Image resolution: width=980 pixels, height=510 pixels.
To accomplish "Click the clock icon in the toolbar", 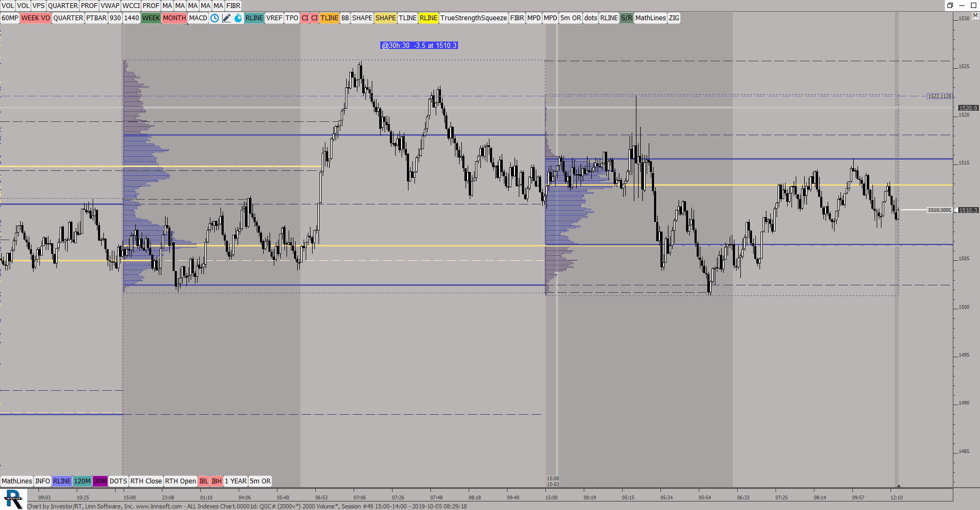I will [x=215, y=18].
